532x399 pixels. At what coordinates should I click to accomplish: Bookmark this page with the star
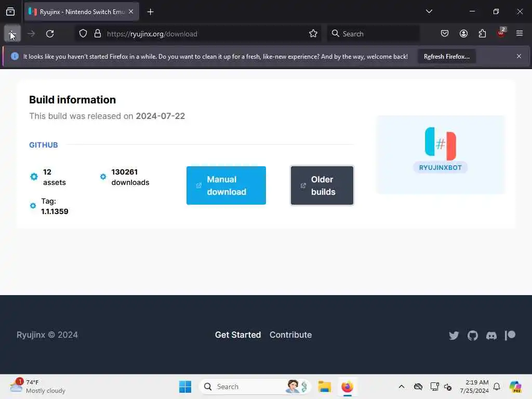[313, 34]
